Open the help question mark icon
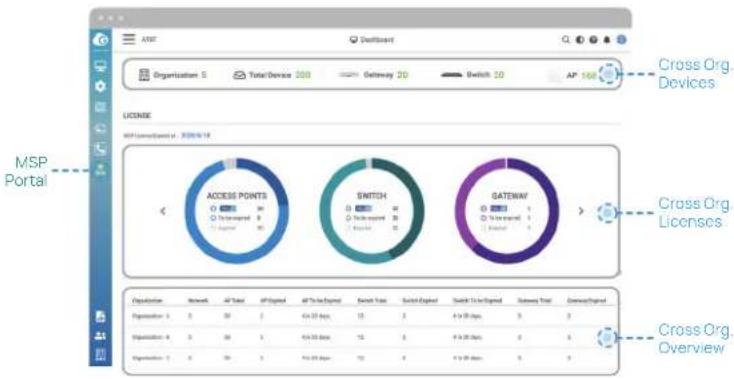 pos(593,40)
